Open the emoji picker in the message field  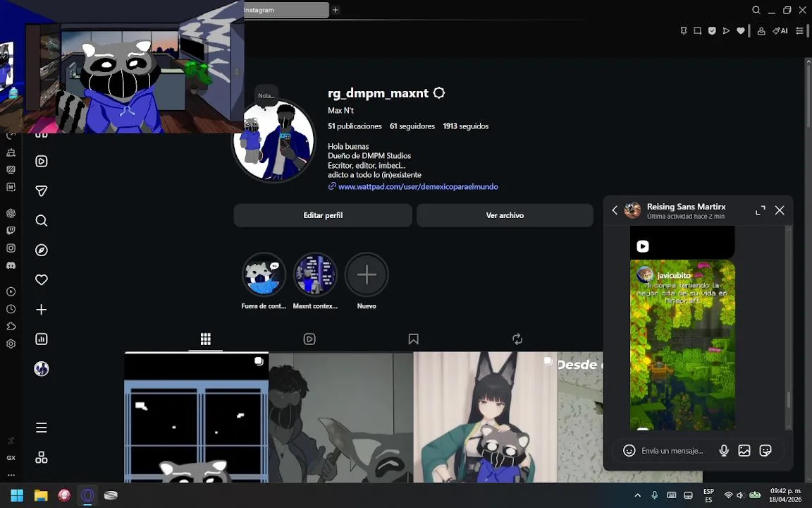click(629, 450)
